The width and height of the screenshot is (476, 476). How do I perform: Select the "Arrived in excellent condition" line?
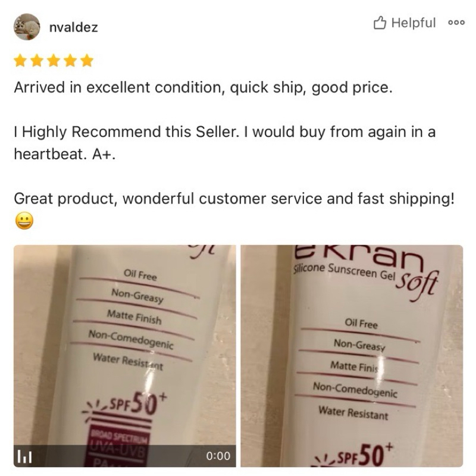coord(203,87)
